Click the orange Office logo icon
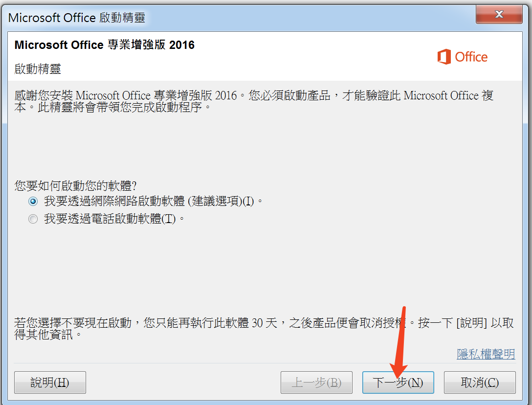This screenshot has height=405, width=532. 444,57
